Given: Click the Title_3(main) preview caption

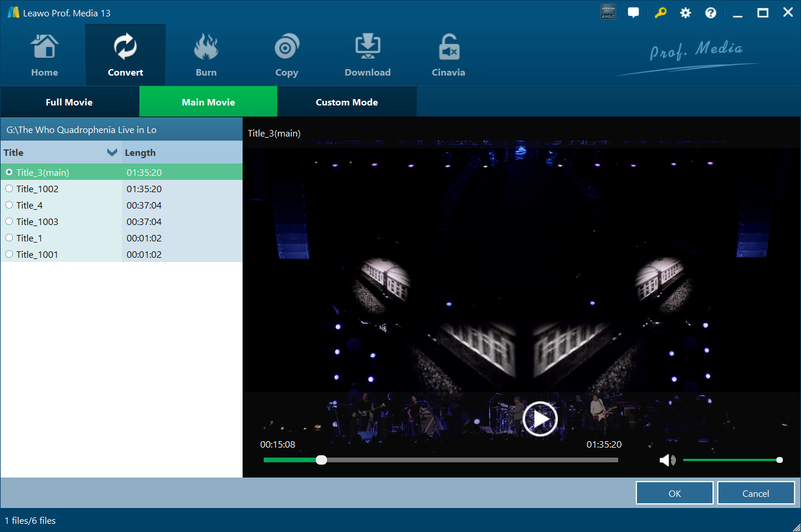Looking at the screenshot, I should (274, 133).
